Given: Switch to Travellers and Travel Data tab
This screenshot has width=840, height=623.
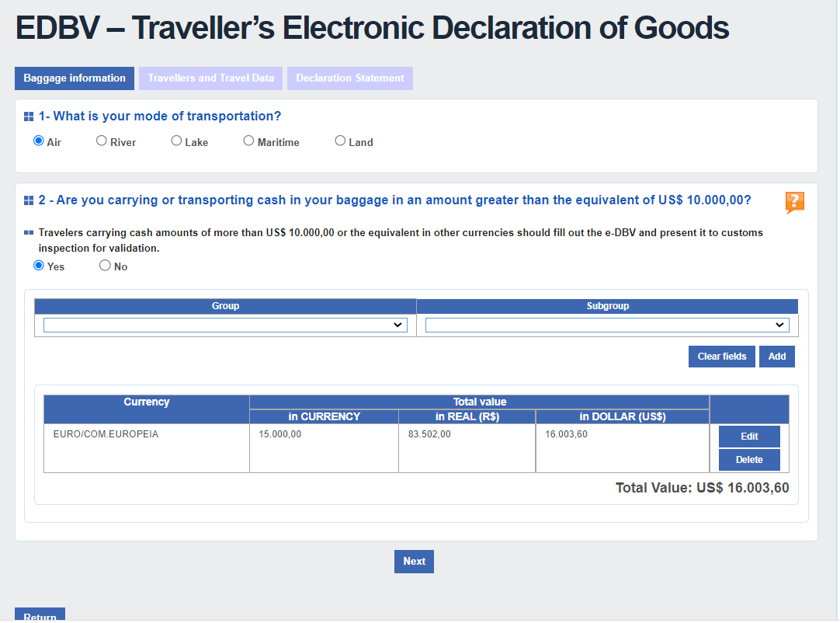Looking at the screenshot, I should (x=210, y=78).
